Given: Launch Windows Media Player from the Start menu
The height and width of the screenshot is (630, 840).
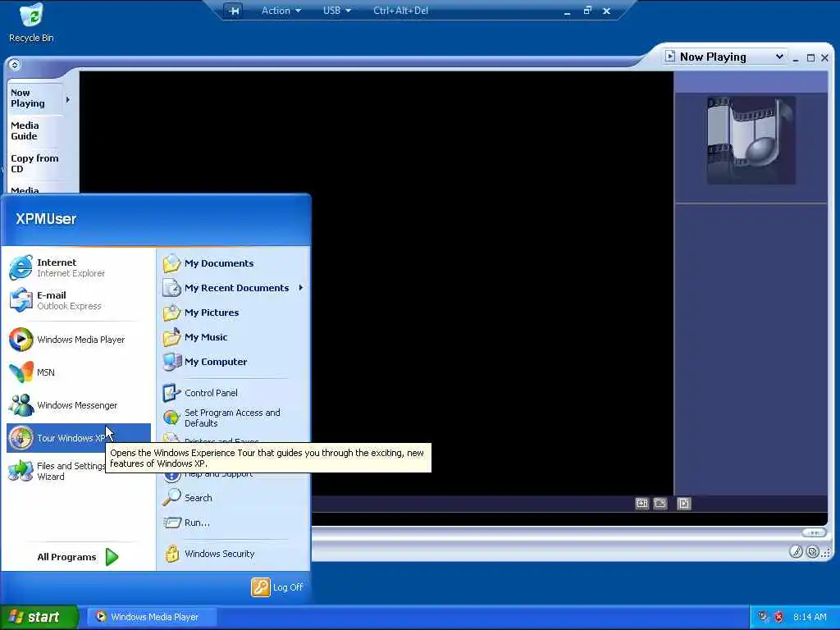Looking at the screenshot, I should pos(78,340).
